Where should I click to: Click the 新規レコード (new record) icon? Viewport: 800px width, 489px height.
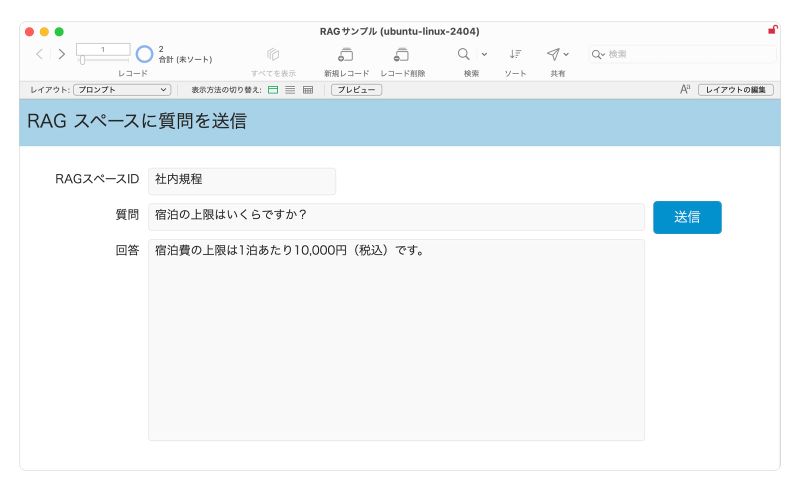[x=346, y=54]
